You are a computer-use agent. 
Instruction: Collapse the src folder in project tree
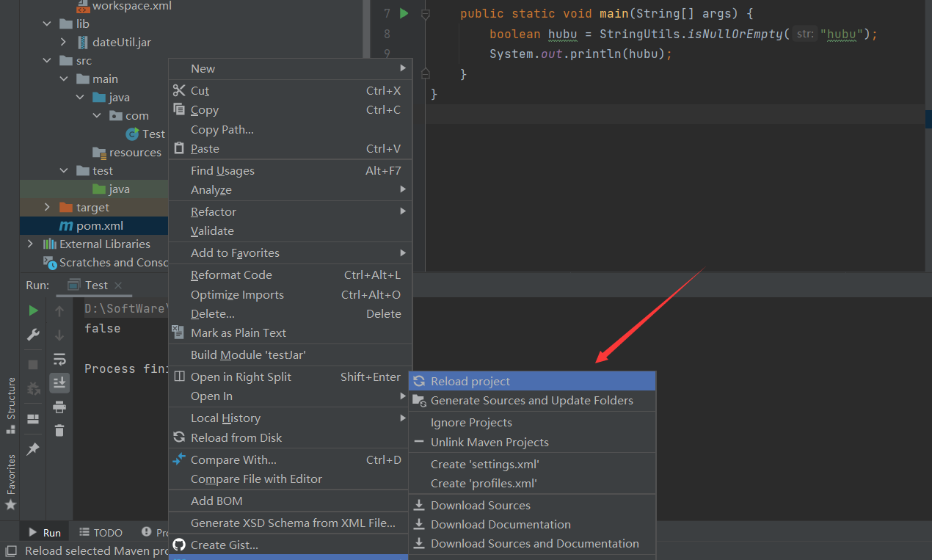pos(48,61)
